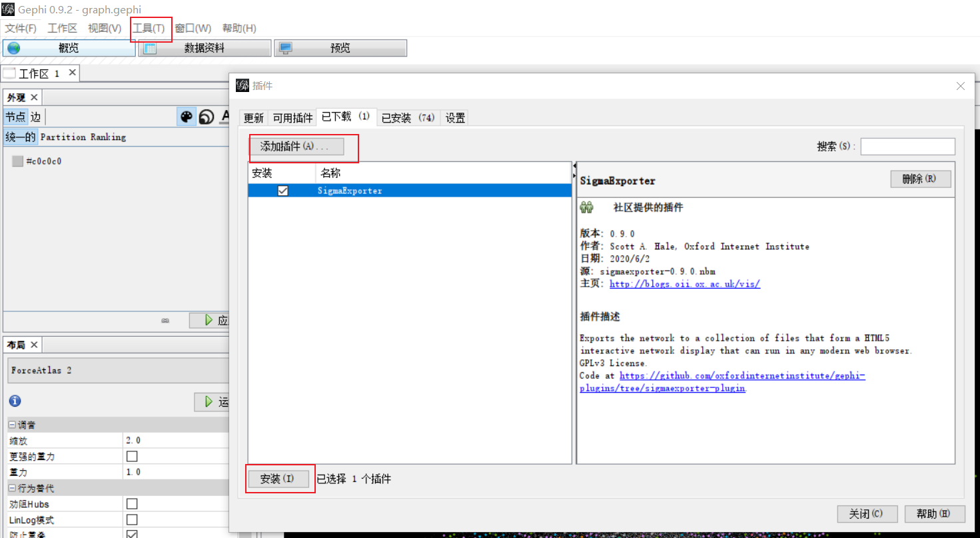Switch to the 更新 tab
The image size is (980, 538).
point(254,118)
